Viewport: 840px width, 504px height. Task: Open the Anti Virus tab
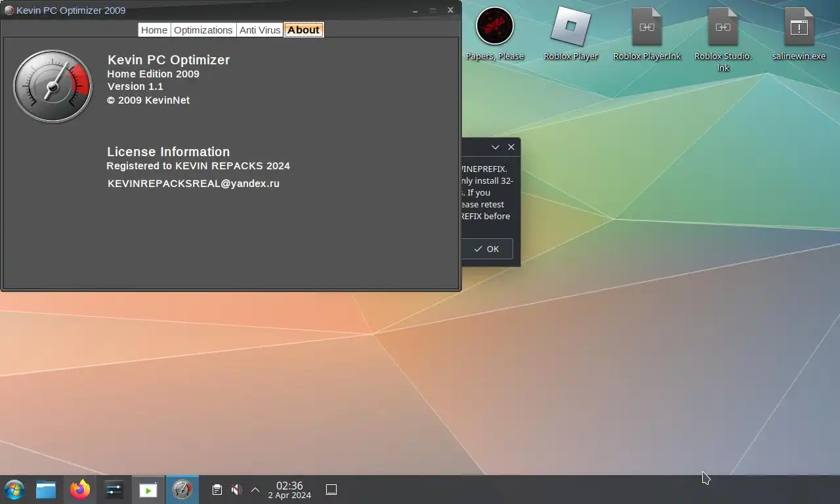point(260,30)
